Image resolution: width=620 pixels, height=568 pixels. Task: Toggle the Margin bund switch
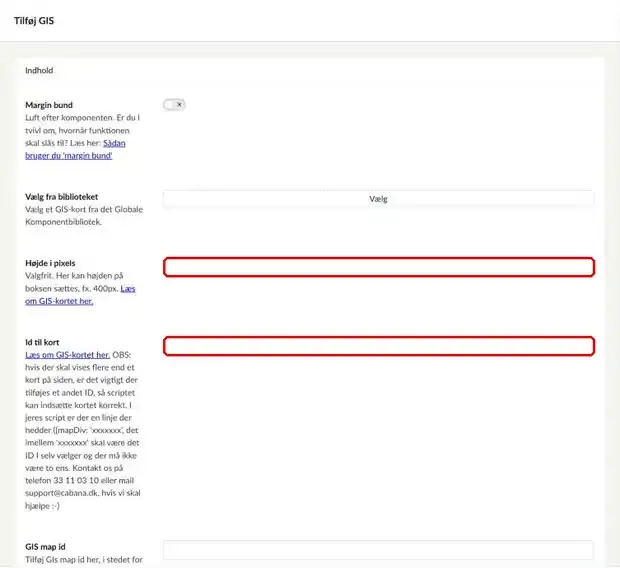click(x=174, y=105)
